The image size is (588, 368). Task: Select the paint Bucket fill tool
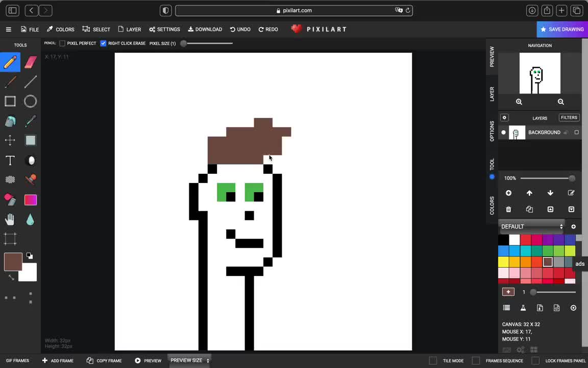10,121
